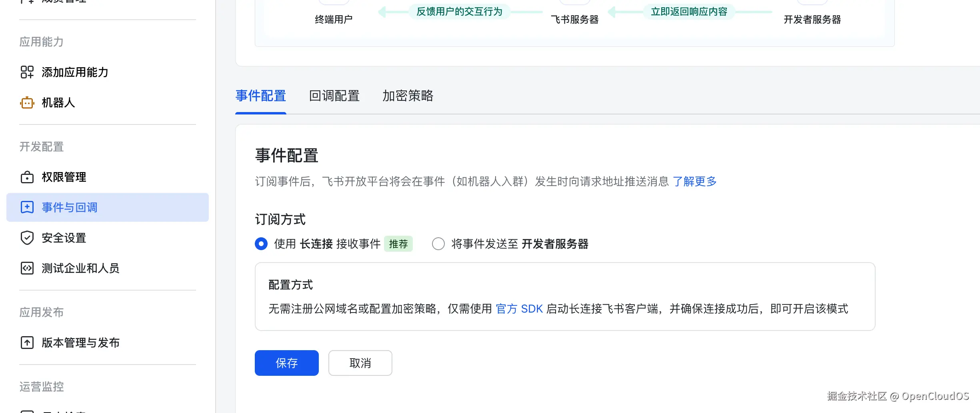Click the 保存 button
Viewport: 980px width, 413px height.
point(286,363)
